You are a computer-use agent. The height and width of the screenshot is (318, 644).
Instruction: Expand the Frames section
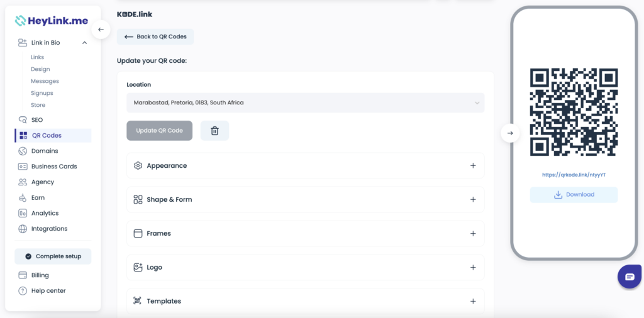tap(305, 234)
